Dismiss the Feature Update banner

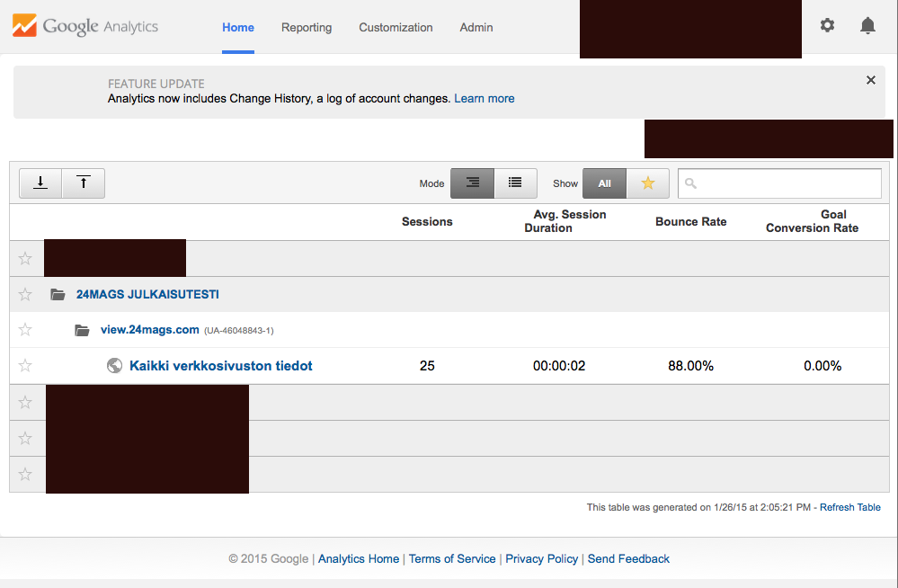tap(870, 80)
